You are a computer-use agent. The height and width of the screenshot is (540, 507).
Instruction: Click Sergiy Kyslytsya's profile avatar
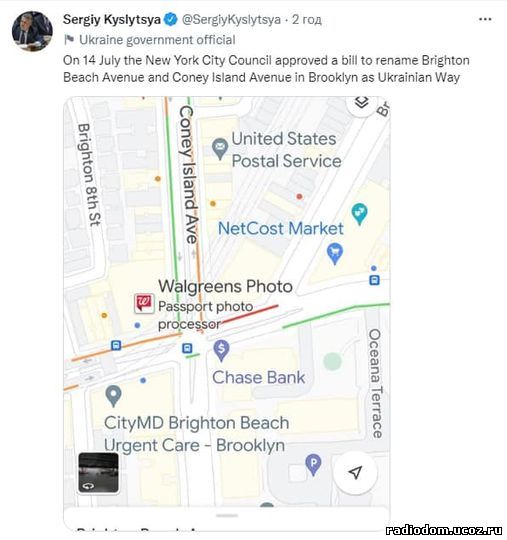32,31
